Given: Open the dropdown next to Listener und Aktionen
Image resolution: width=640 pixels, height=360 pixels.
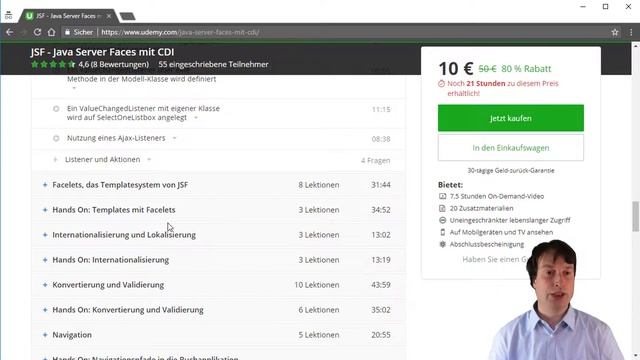Looking at the screenshot, I should point(149,160).
